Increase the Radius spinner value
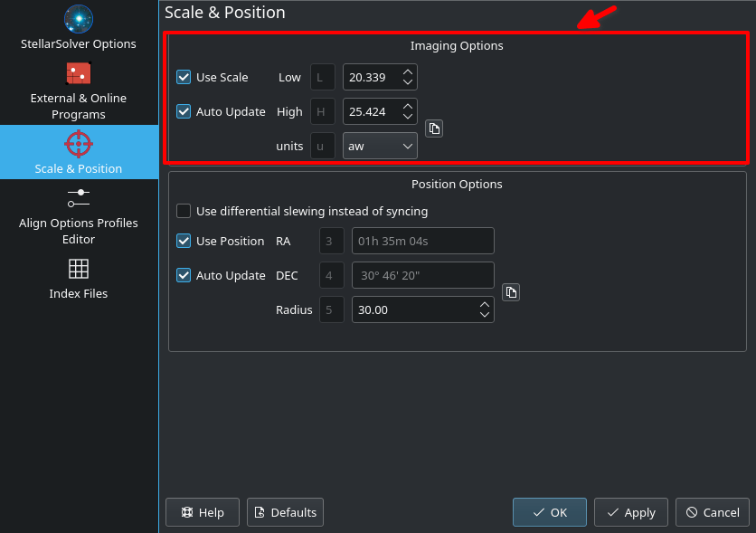This screenshot has width=756, height=533. pos(485,305)
